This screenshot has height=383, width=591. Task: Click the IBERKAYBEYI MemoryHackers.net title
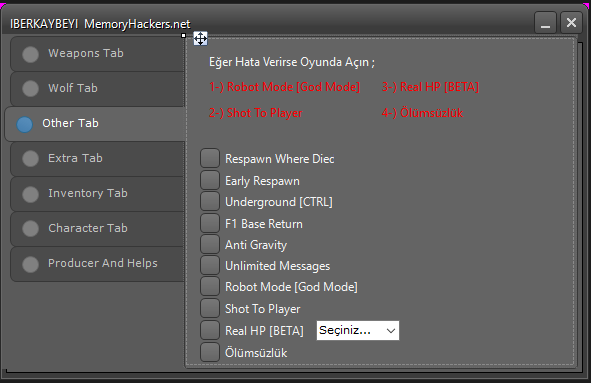point(100,24)
